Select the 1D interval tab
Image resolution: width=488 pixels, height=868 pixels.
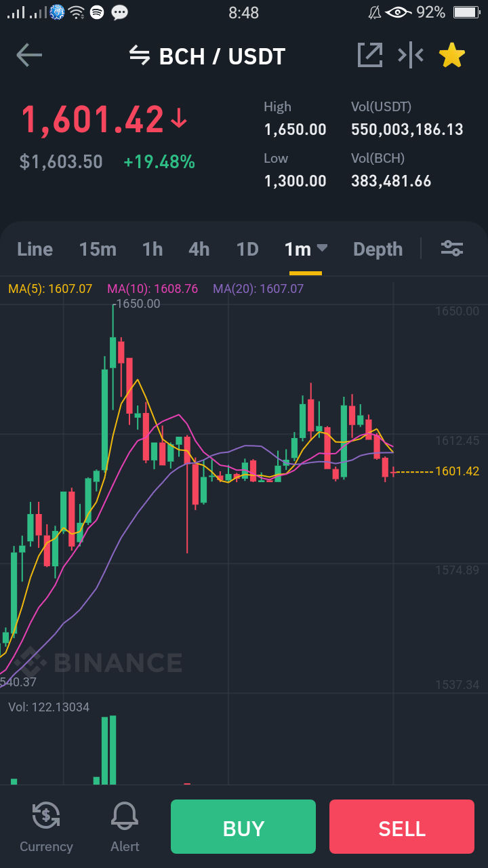(247, 250)
